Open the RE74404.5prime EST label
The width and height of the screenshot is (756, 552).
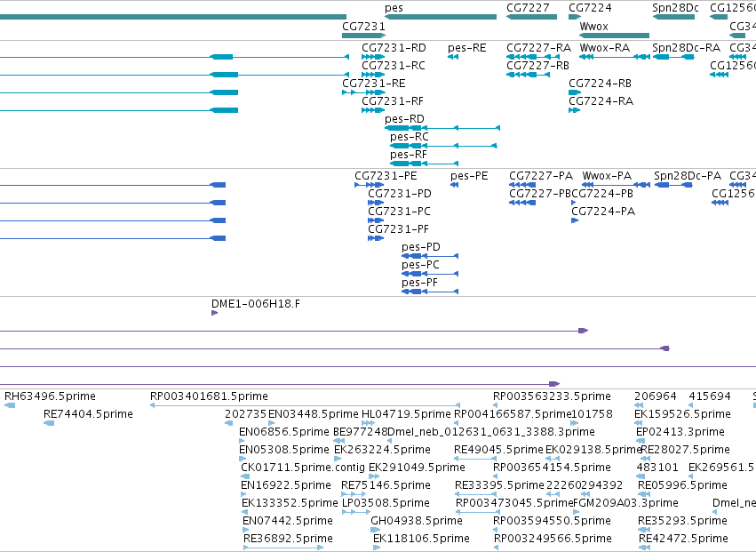pyautogui.click(x=88, y=414)
